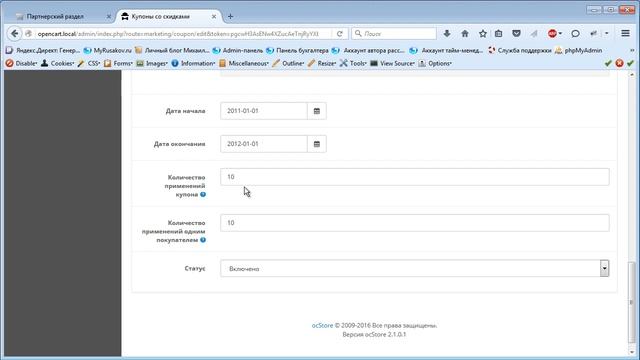This screenshot has height=360, width=640.
Task: Open the Disable web developer menu
Action: 22,63
